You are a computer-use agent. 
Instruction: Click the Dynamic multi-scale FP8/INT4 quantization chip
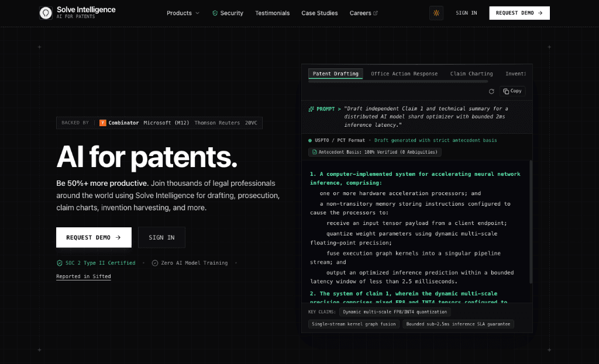pos(395,312)
